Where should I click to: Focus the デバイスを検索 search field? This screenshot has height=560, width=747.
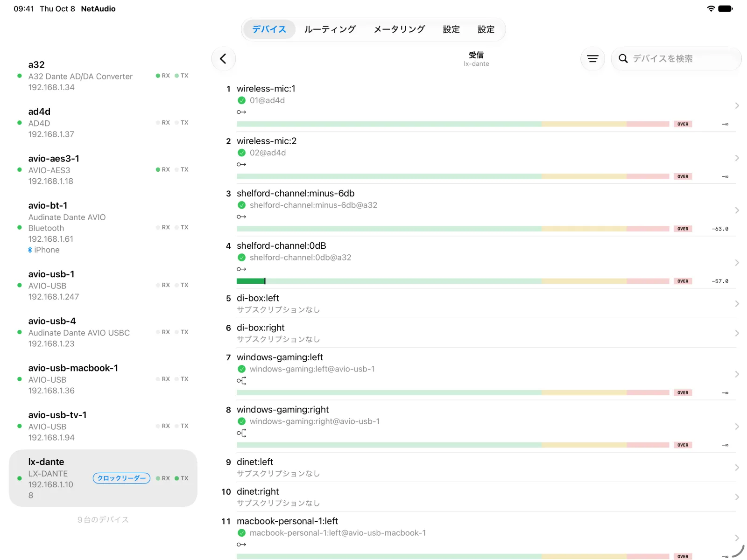677,59
